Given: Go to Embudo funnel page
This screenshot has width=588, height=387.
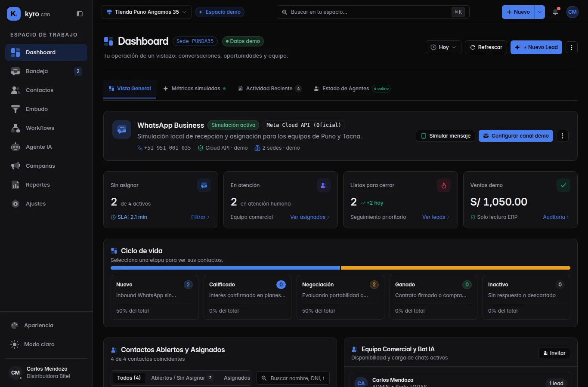Looking at the screenshot, I should (46, 109).
